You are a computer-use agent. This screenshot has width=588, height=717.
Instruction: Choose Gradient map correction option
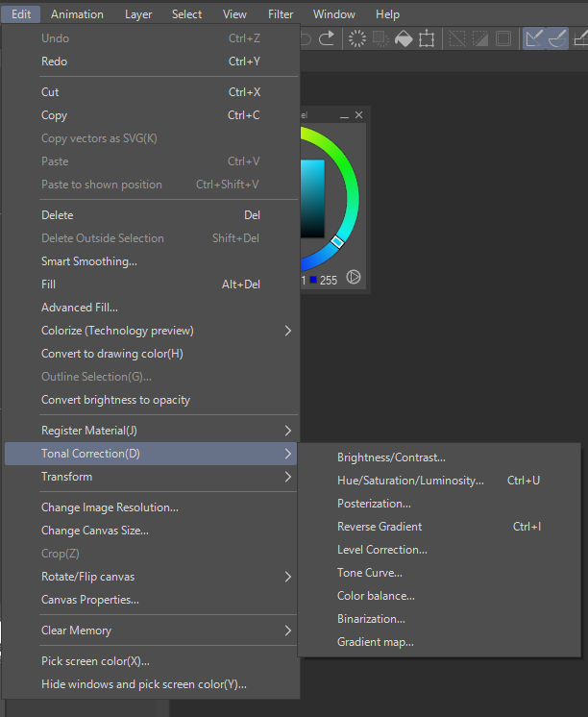coord(375,642)
